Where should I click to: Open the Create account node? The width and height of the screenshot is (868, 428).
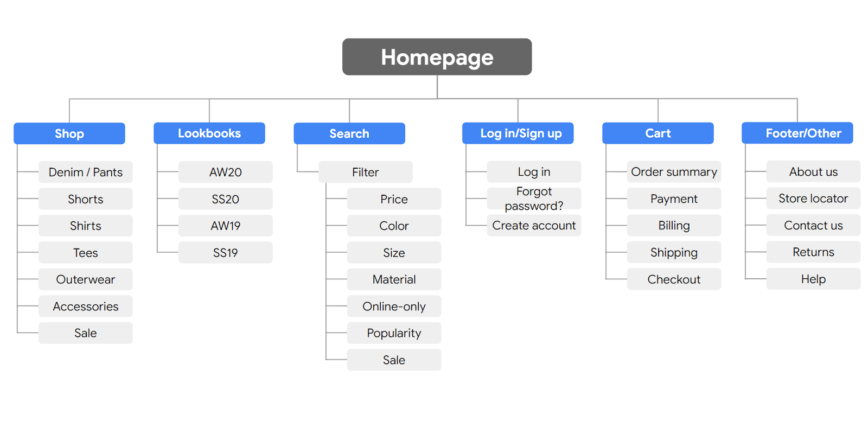(534, 225)
